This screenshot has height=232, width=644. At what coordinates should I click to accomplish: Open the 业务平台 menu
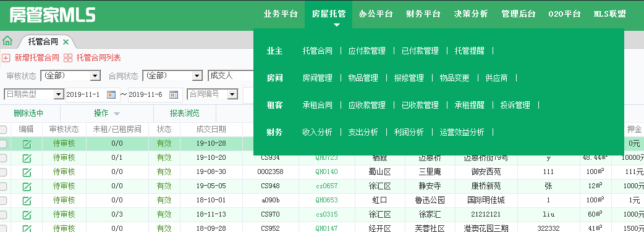coord(281,14)
